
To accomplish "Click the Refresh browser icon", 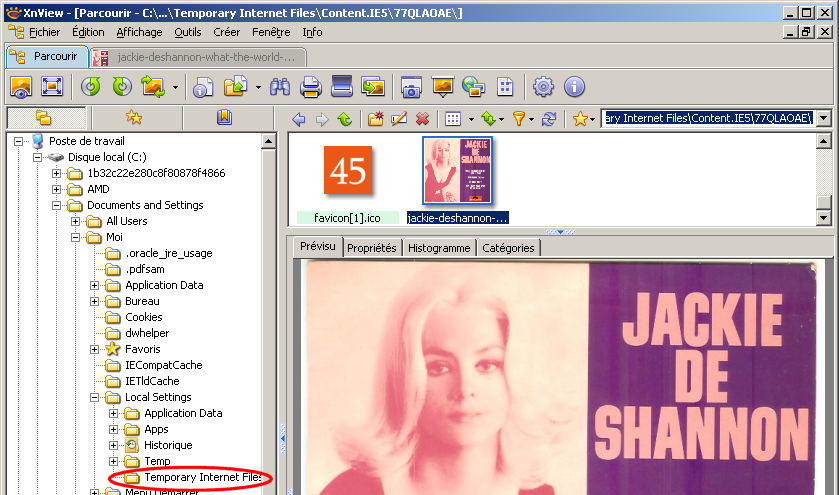I will [549, 119].
